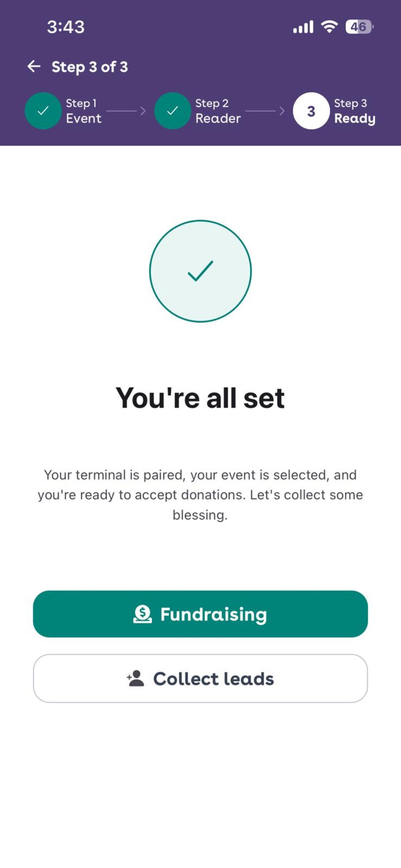Tap the chevron between Step 2 and Step 3
Image resolution: width=401 pixels, height=868 pixels.
tap(282, 111)
